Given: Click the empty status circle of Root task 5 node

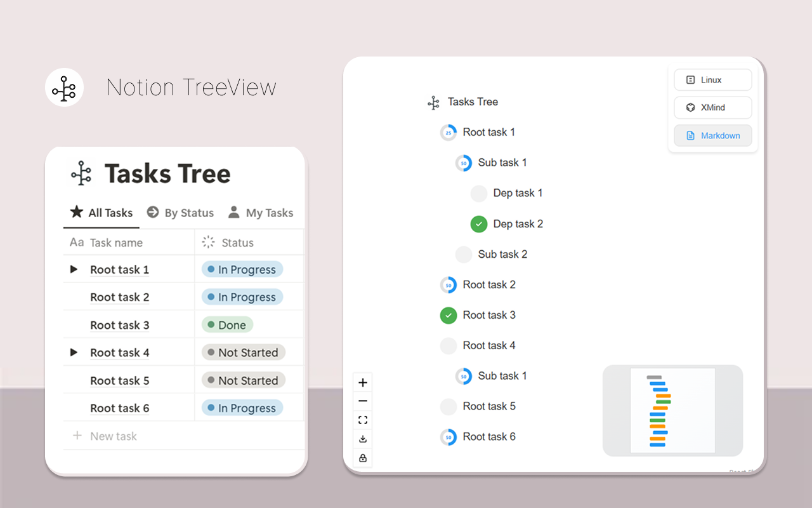Looking at the screenshot, I should click(449, 407).
